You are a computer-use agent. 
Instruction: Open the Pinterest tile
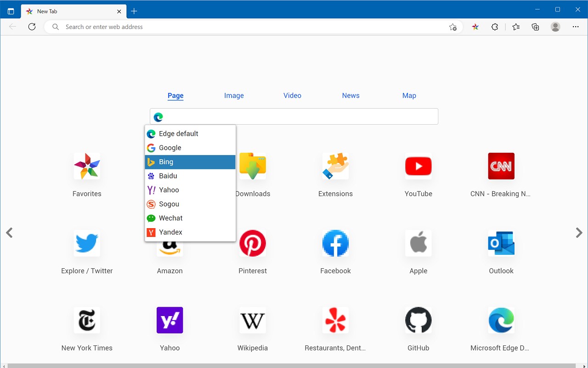(253, 243)
